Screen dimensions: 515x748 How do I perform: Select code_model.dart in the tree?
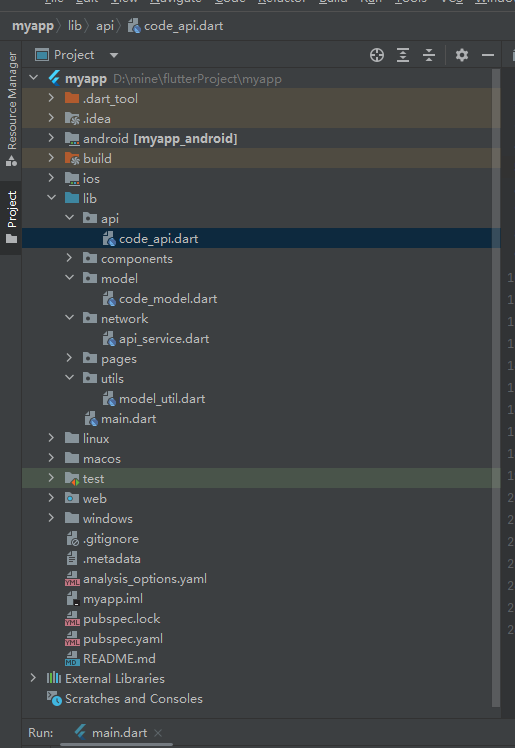coord(168,299)
